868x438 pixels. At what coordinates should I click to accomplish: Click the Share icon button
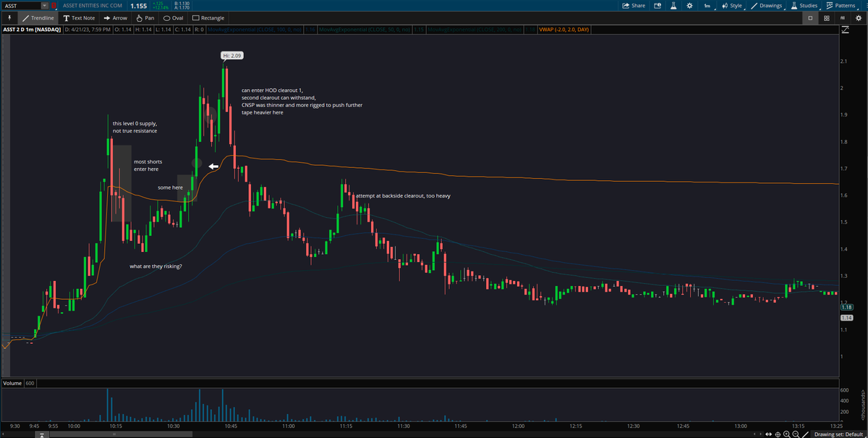[x=634, y=6]
